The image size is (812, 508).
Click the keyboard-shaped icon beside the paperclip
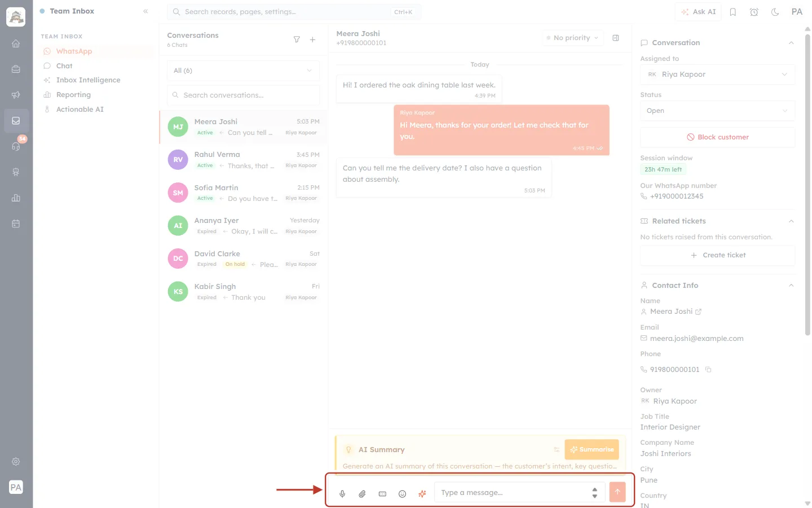click(382, 493)
